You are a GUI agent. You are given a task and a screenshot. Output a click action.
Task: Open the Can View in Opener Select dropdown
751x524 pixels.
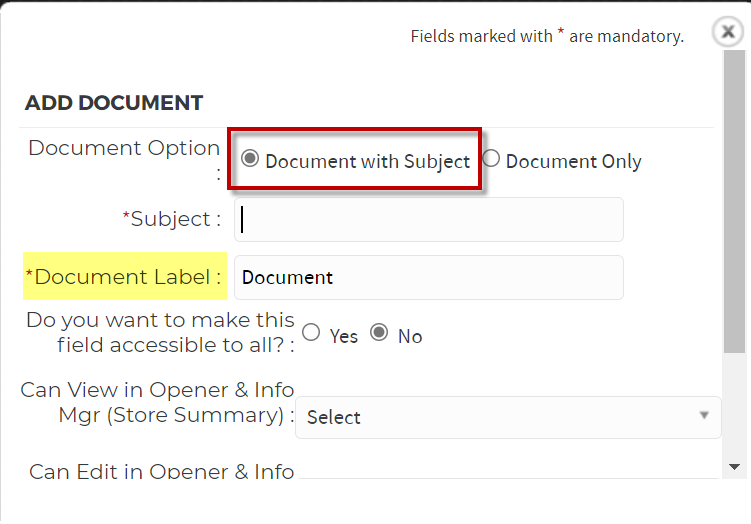(x=508, y=417)
